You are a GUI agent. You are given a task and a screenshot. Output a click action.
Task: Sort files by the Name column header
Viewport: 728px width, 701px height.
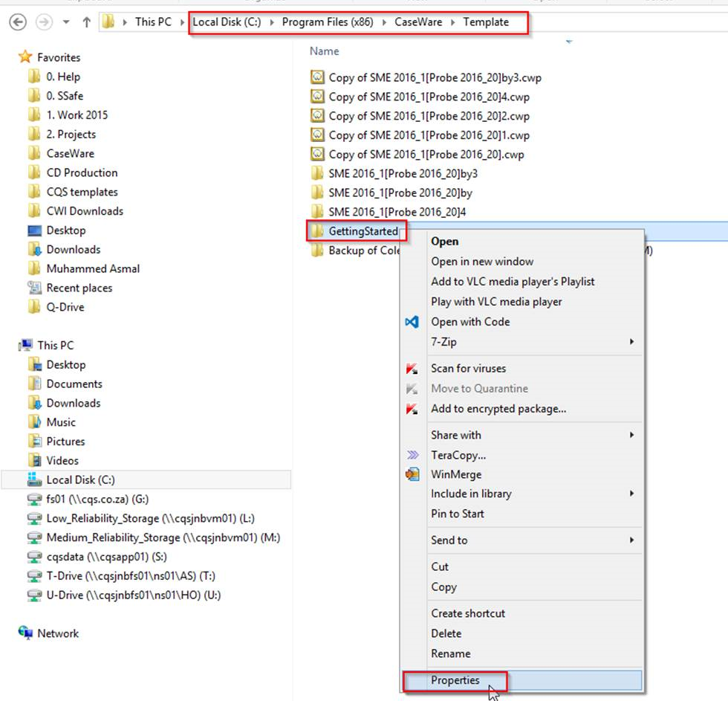pos(324,51)
